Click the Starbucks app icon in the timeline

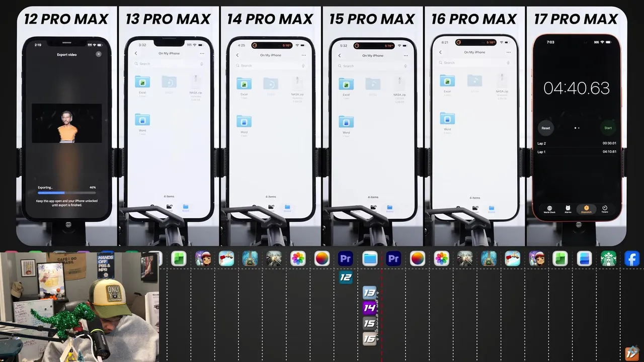[x=608, y=259]
